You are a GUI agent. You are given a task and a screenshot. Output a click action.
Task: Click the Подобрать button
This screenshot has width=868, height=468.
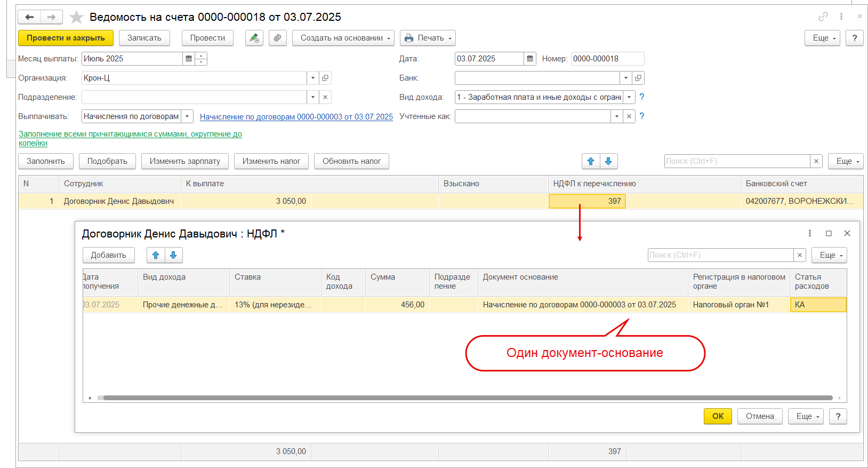coord(107,161)
